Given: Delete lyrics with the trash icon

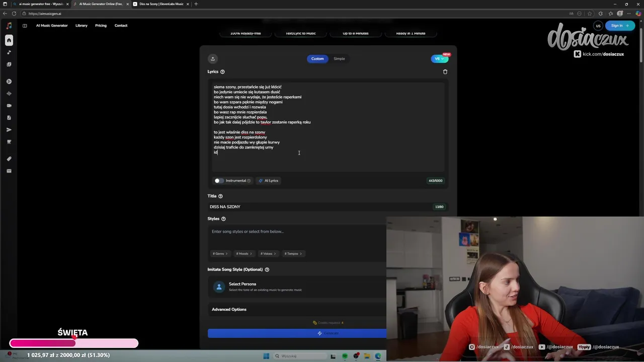Looking at the screenshot, I should coord(445,72).
